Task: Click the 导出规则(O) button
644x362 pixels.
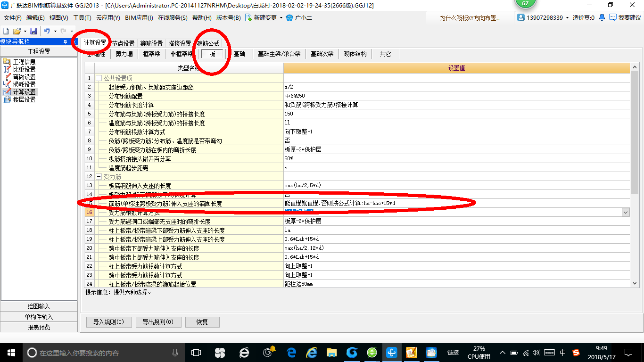Action: 157,322
